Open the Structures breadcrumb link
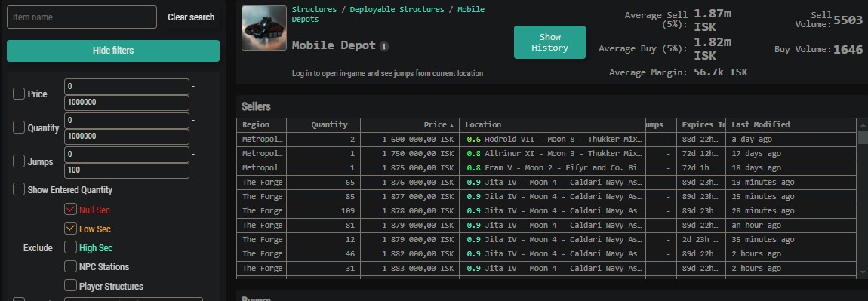Screen dimensions: 868x301 coord(314,9)
